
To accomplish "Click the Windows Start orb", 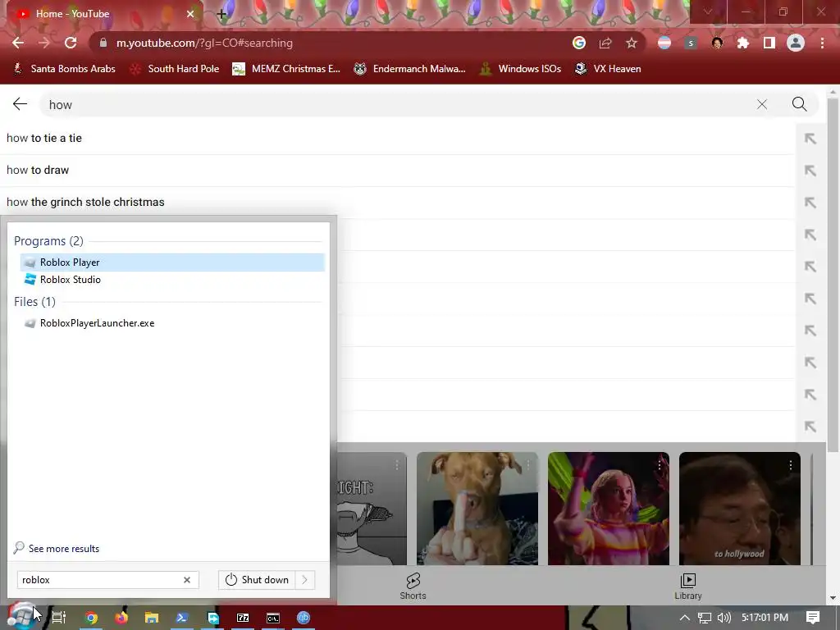I will coord(21,616).
